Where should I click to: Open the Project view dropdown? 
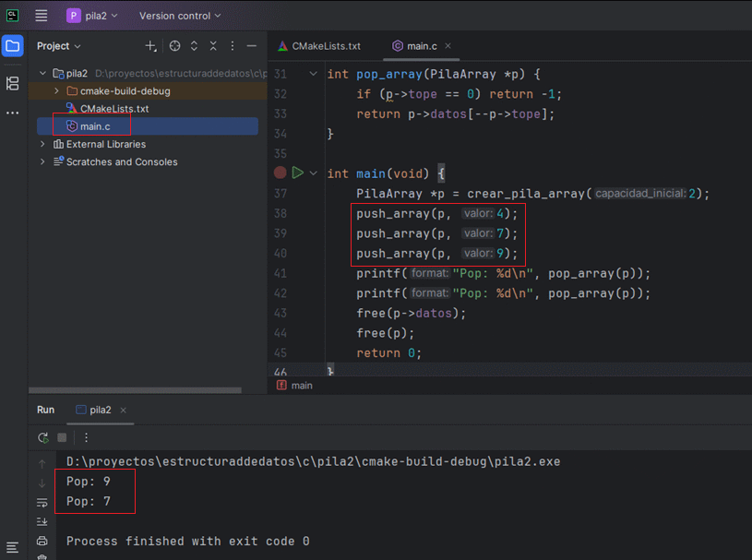pyautogui.click(x=59, y=46)
